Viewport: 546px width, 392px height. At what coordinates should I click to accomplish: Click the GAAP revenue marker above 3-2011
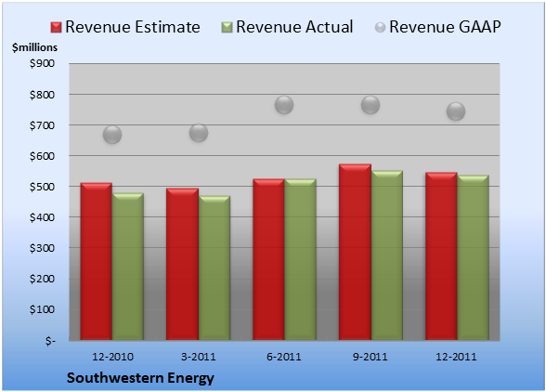tap(199, 133)
